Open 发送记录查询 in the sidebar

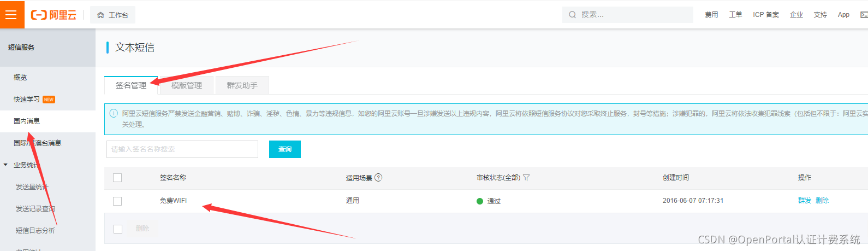coord(35,209)
